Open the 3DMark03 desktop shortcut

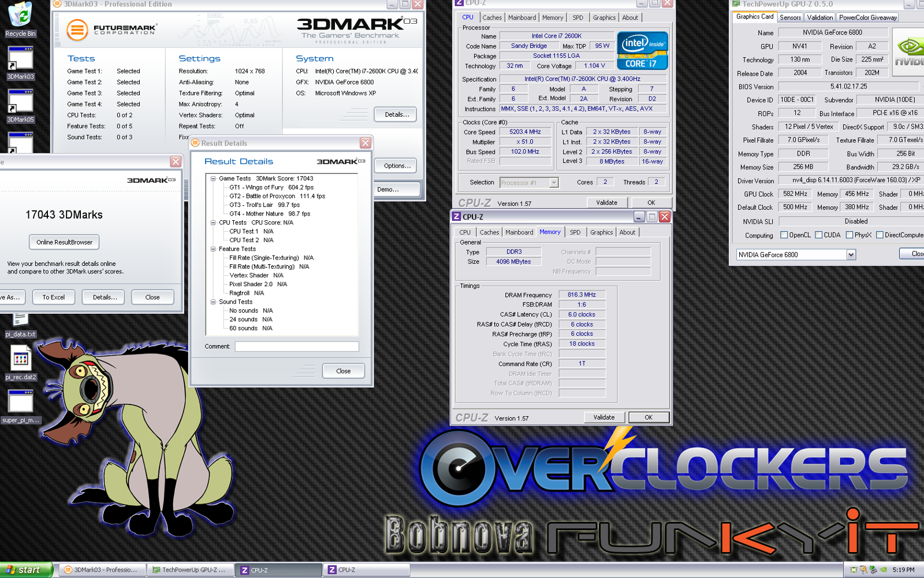(20, 63)
